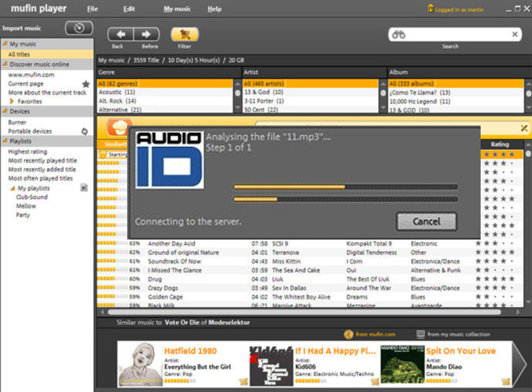Open the Highest rating playlist
This screenshot has width=532, height=392.
[28, 151]
